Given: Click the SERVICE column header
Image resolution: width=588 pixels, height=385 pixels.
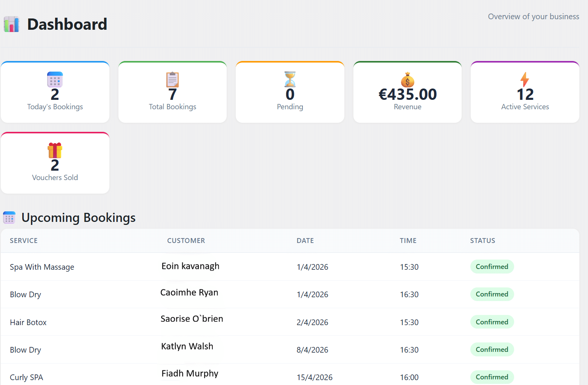Looking at the screenshot, I should tap(23, 240).
